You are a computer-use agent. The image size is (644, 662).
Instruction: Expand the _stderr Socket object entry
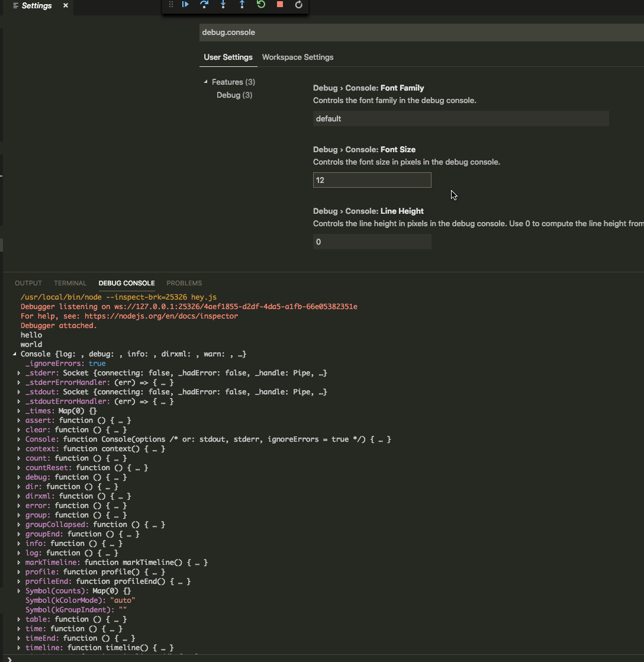tap(18, 372)
